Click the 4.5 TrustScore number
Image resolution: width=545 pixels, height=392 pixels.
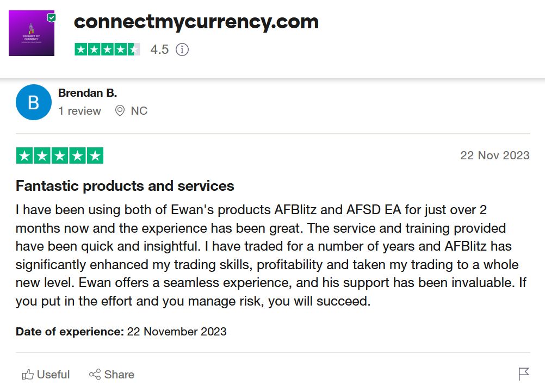tap(159, 49)
